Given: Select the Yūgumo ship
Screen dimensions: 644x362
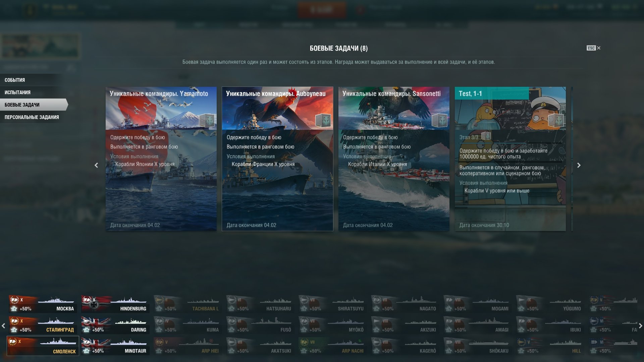Looking at the screenshot, I should [x=550, y=304].
